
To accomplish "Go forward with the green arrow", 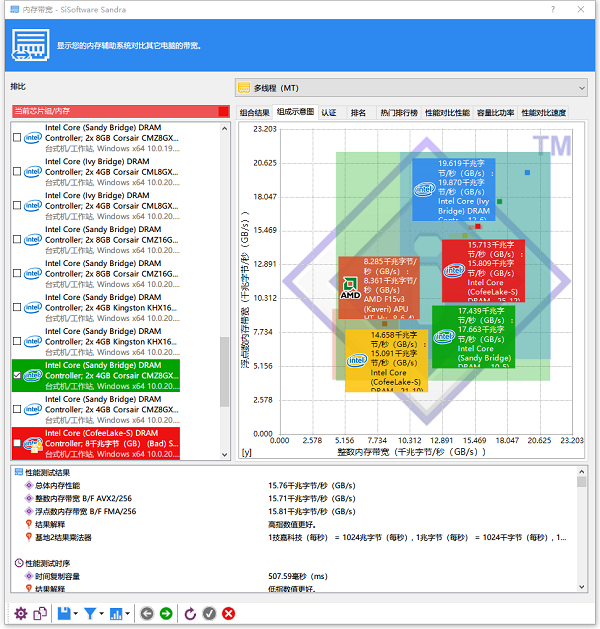I will (x=166, y=613).
